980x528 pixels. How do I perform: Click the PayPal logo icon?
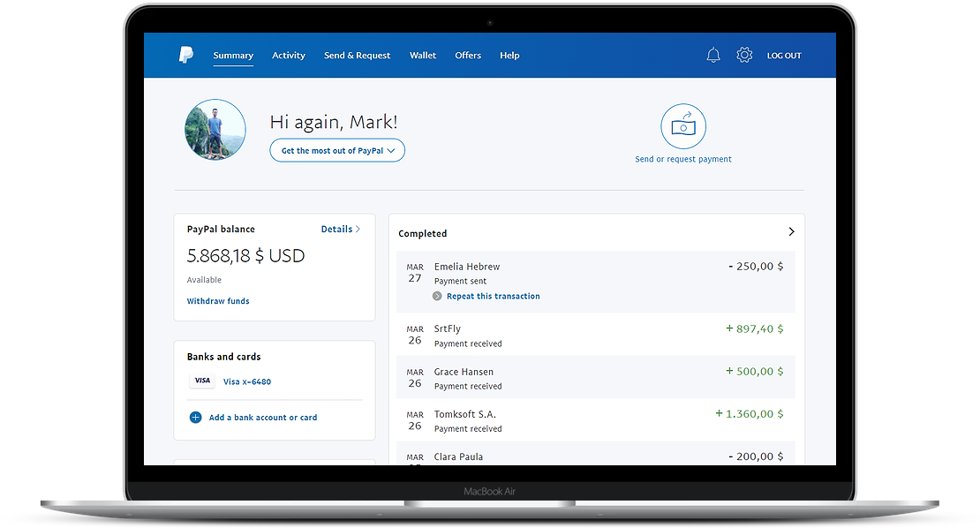(186, 55)
